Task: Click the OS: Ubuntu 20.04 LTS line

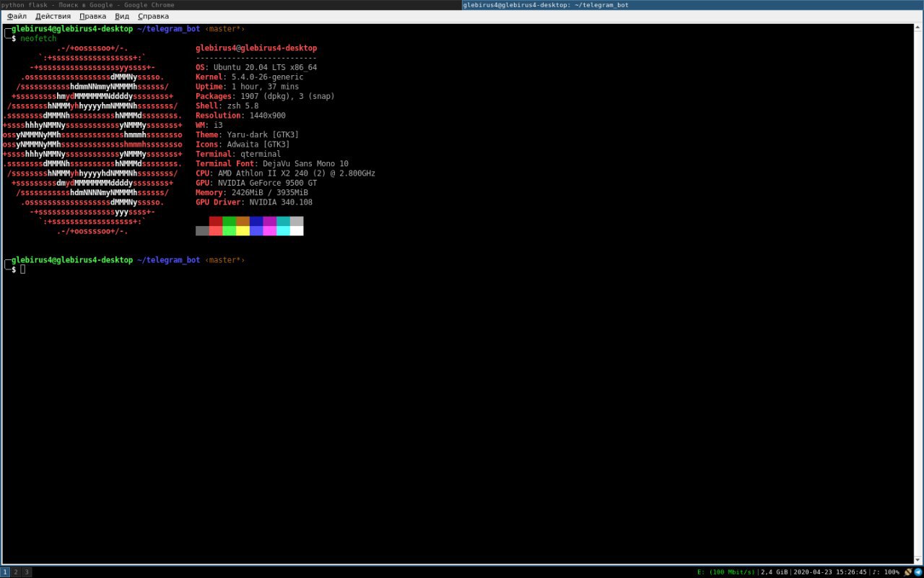Action: point(256,67)
